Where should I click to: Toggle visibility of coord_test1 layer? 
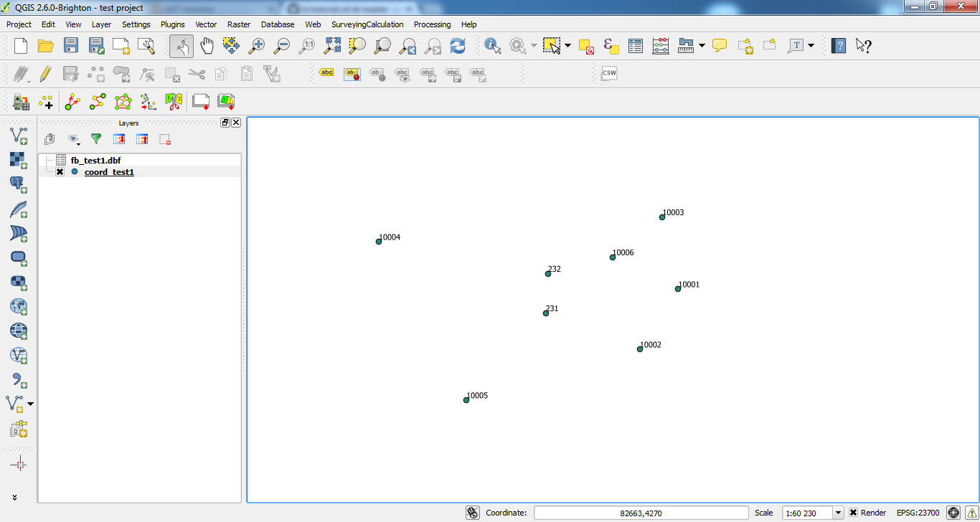click(x=60, y=172)
